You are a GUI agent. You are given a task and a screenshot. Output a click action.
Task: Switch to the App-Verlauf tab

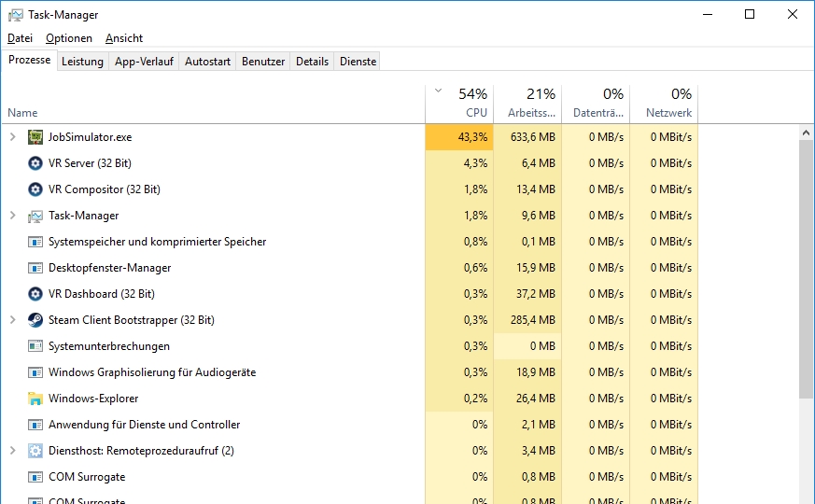point(144,62)
